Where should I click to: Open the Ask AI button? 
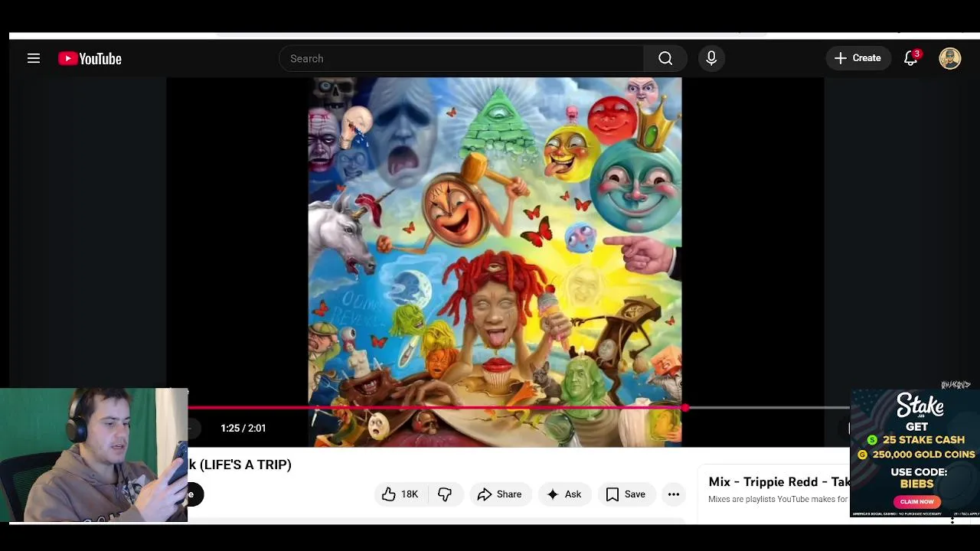[564, 494]
